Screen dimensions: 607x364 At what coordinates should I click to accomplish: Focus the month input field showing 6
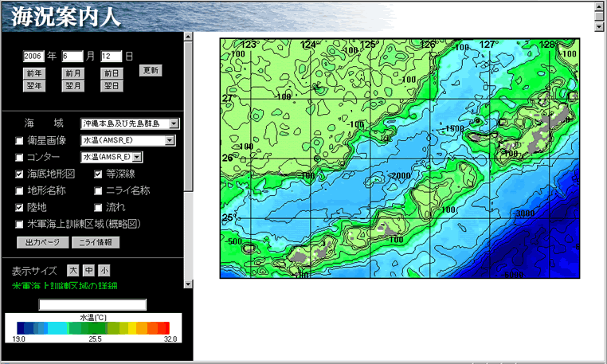[72, 56]
